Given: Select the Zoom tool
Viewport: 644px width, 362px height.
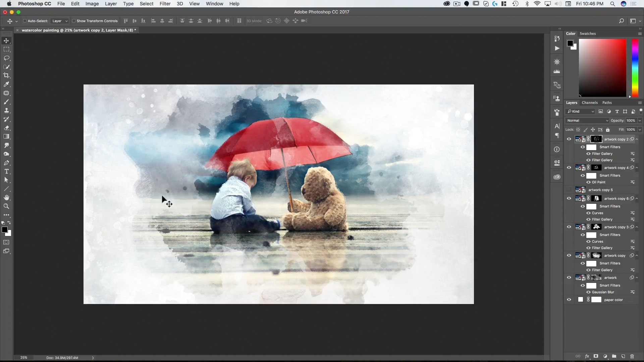Looking at the screenshot, I should [x=6, y=206].
